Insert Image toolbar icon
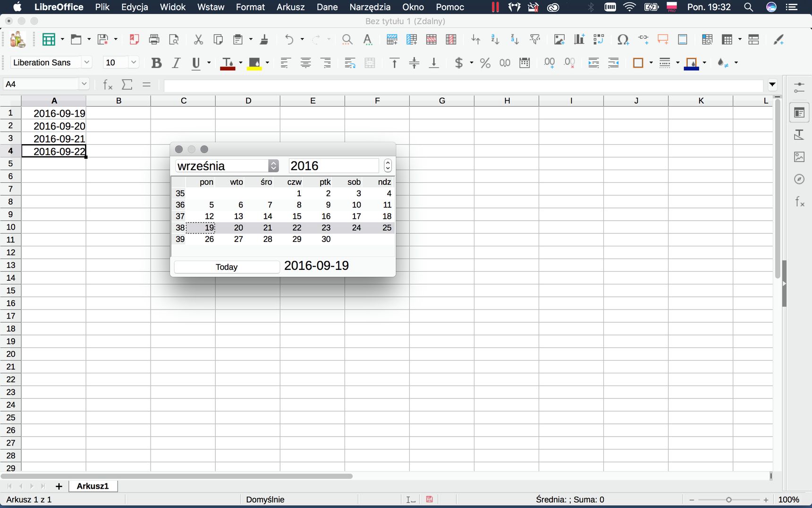Image resolution: width=812 pixels, height=508 pixels. [x=559, y=40]
